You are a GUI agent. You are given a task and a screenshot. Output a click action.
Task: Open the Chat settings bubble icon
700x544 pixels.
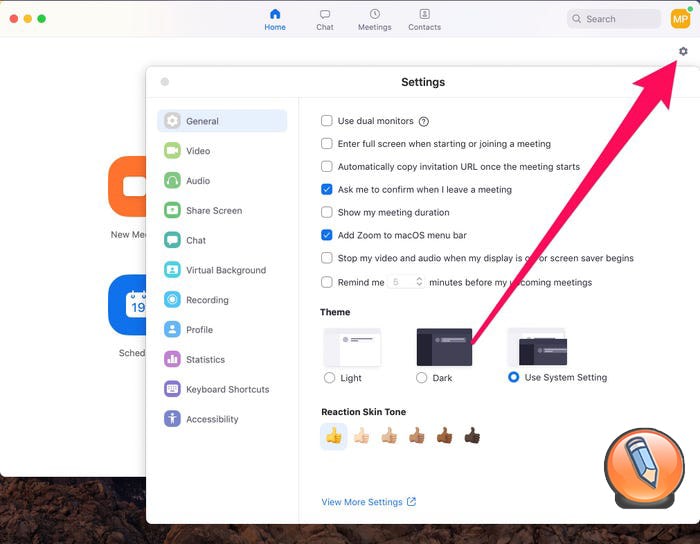(x=172, y=240)
